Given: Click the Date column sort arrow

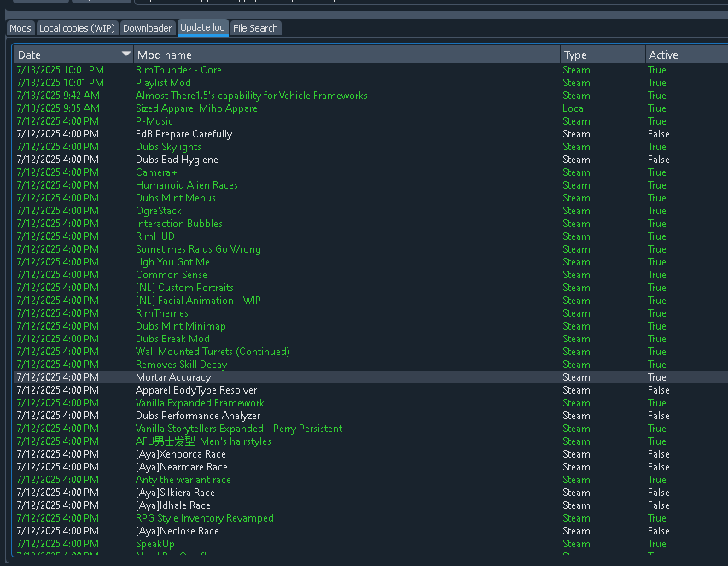Looking at the screenshot, I should 125,54.
